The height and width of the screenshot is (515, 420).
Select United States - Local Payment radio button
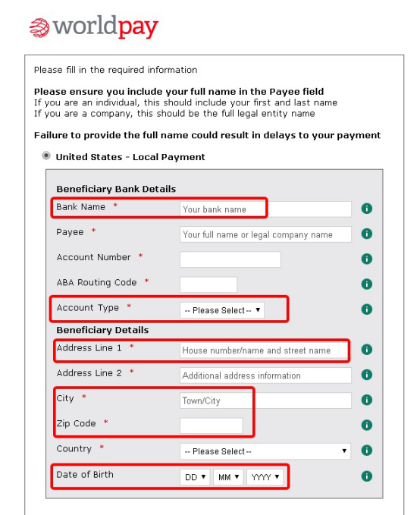(46, 155)
